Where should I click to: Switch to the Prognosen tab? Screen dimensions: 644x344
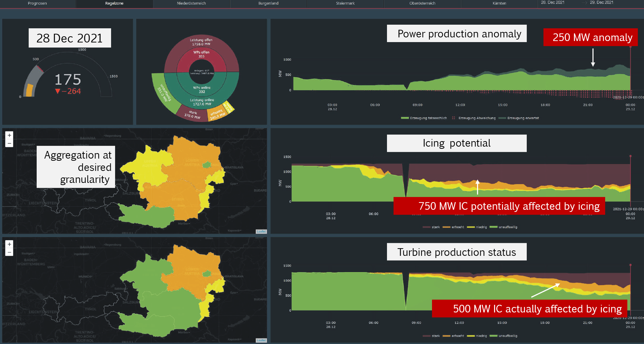click(38, 3)
